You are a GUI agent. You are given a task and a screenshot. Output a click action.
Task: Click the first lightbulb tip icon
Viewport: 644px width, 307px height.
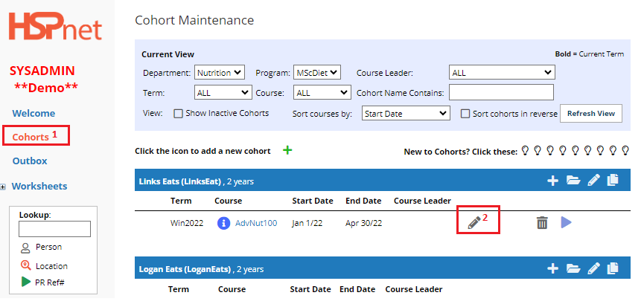[x=524, y=150]
